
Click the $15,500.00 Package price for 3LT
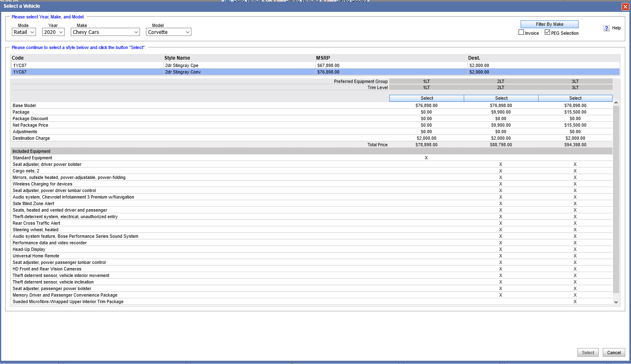click(x=575, y=112)
